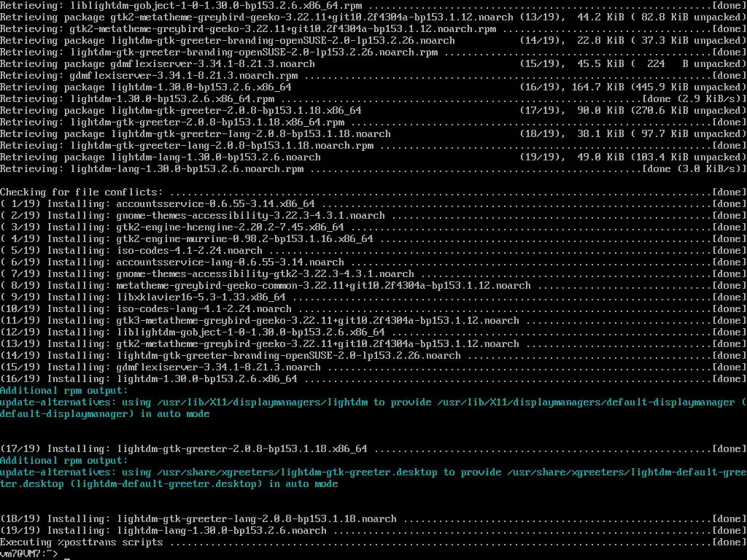Select '(16/19) Installing: lightdm-1.30.0-bp153.2.6.x86_64'
This screenshot has height=560, width=747.
149,379
